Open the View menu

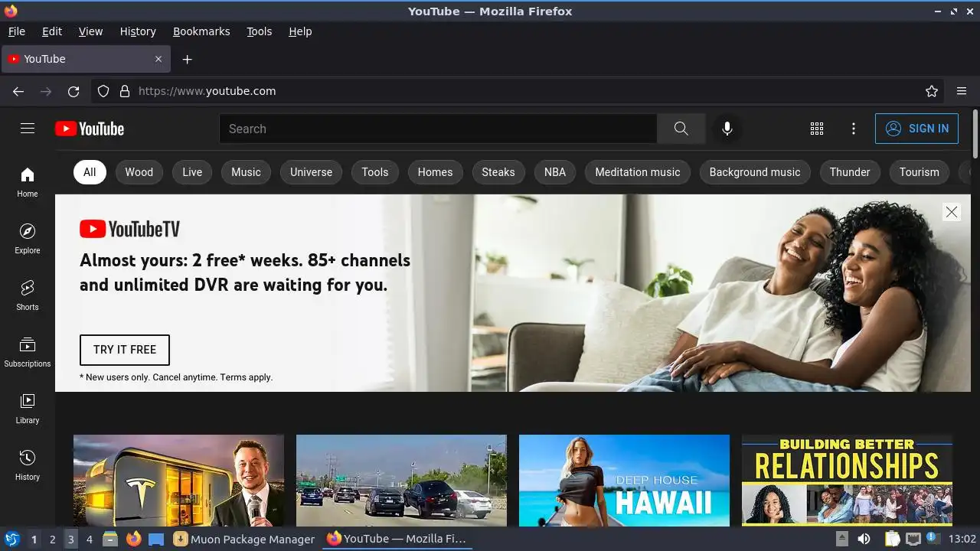click(90, 31)
